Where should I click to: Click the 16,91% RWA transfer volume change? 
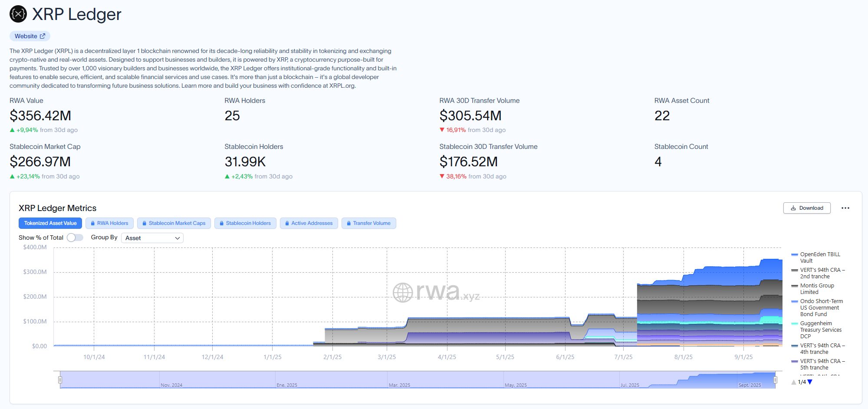coord(453,130)
